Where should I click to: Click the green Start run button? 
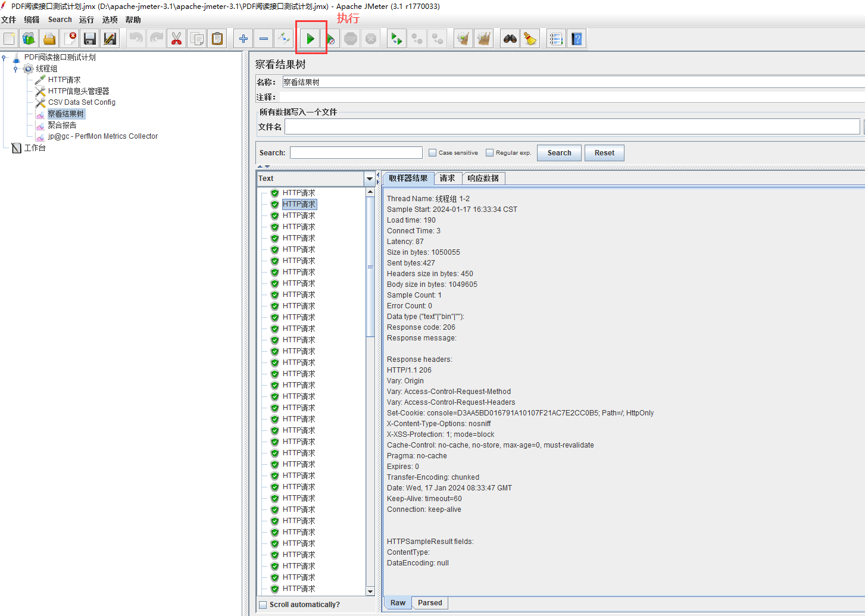pyautogui.click(x=310, y=39)
